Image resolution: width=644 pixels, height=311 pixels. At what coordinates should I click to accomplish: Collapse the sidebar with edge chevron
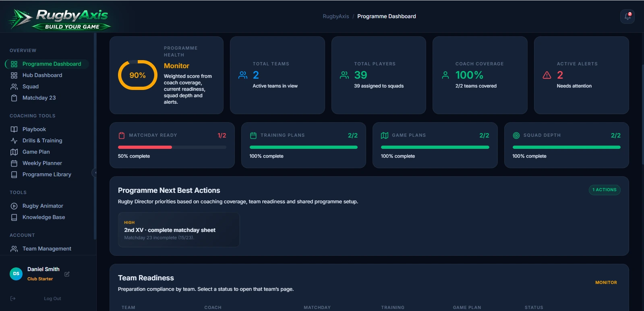(x=95, y=173)
